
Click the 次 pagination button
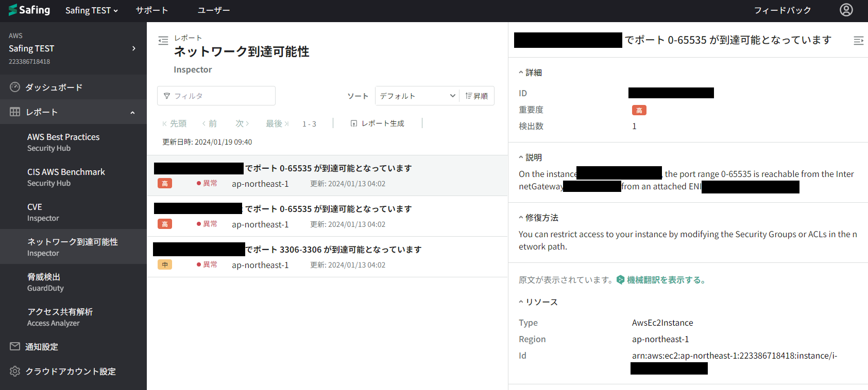tap(242, 123)
